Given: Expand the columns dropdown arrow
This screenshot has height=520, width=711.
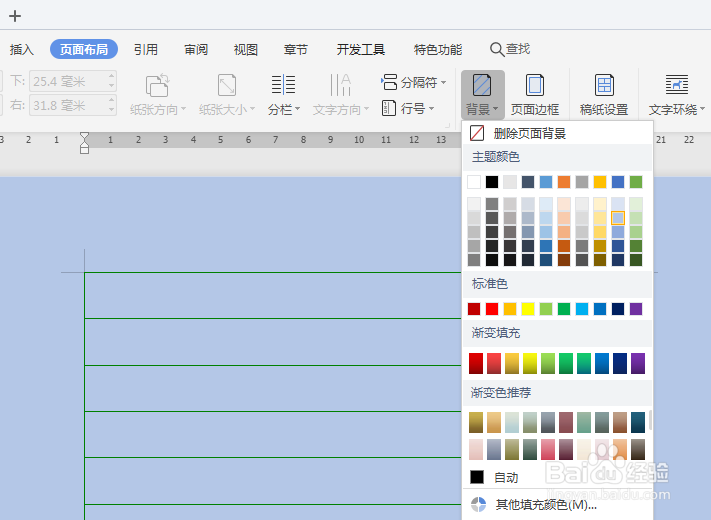Looking at the screenshot, I should click(297, 109).
